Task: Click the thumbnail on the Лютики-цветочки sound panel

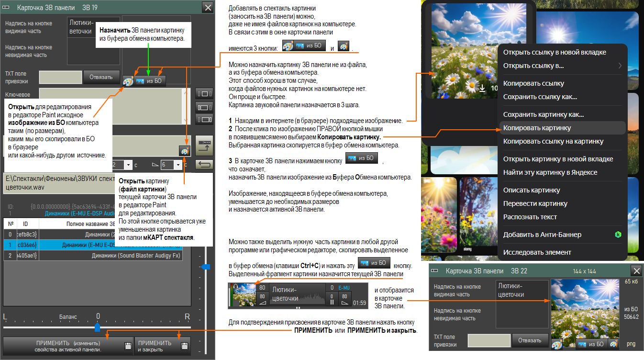Action: [x=244, y=295]
